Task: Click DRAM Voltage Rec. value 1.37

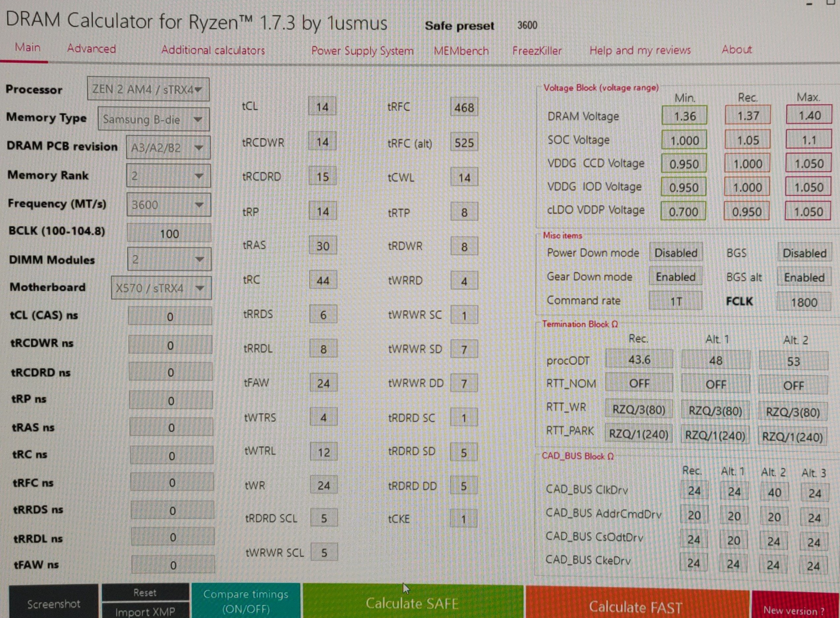Action: coord(748,115)
